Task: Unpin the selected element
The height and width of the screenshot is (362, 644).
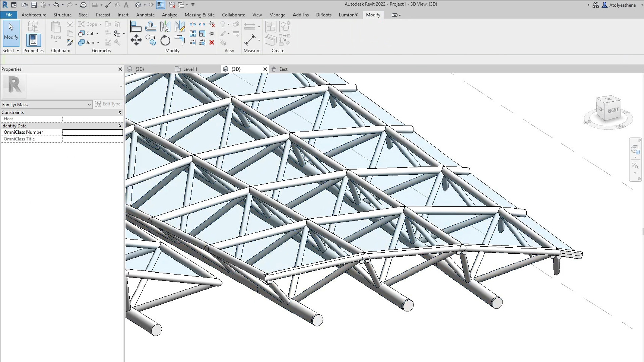Action: [211, 24]
